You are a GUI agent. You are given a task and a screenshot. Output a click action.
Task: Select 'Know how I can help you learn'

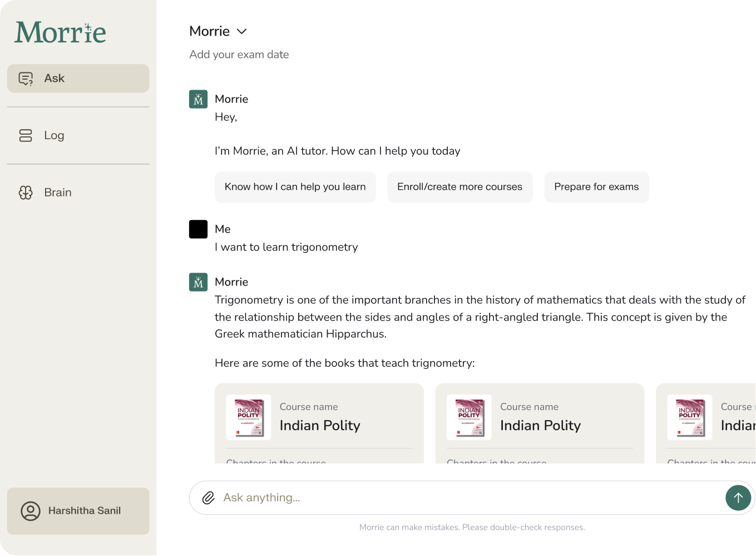tap(295, 187)
